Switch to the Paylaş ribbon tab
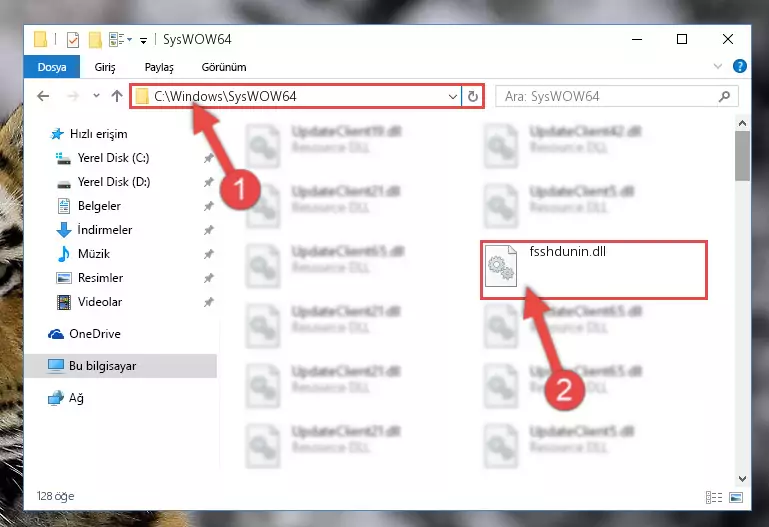The width and height of the screenshot is (769, 527). pos(159,67)
